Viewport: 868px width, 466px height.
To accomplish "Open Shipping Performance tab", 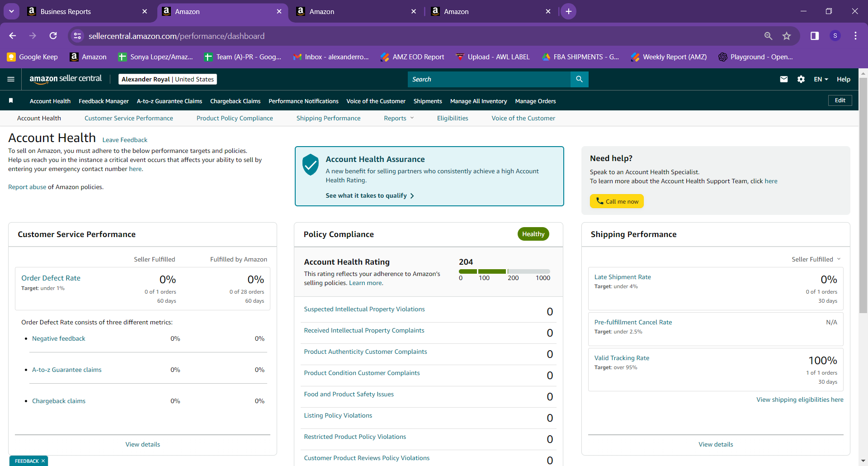I will point(329,118).
